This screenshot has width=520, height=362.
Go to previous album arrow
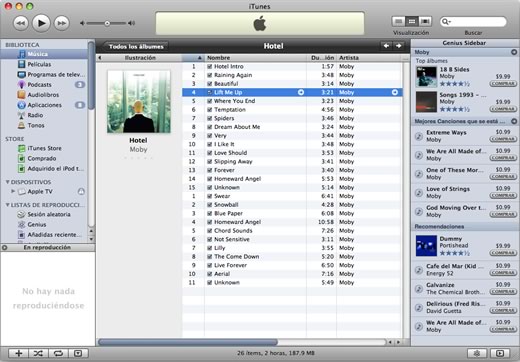386,46
